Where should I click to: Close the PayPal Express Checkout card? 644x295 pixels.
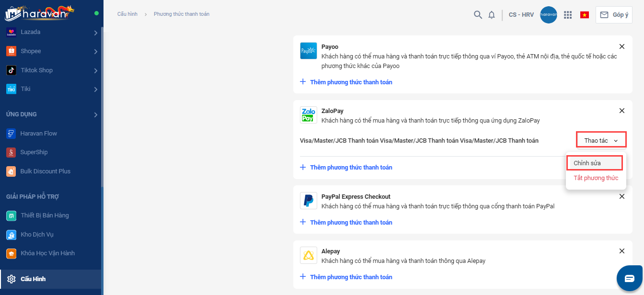pos(622,196)
